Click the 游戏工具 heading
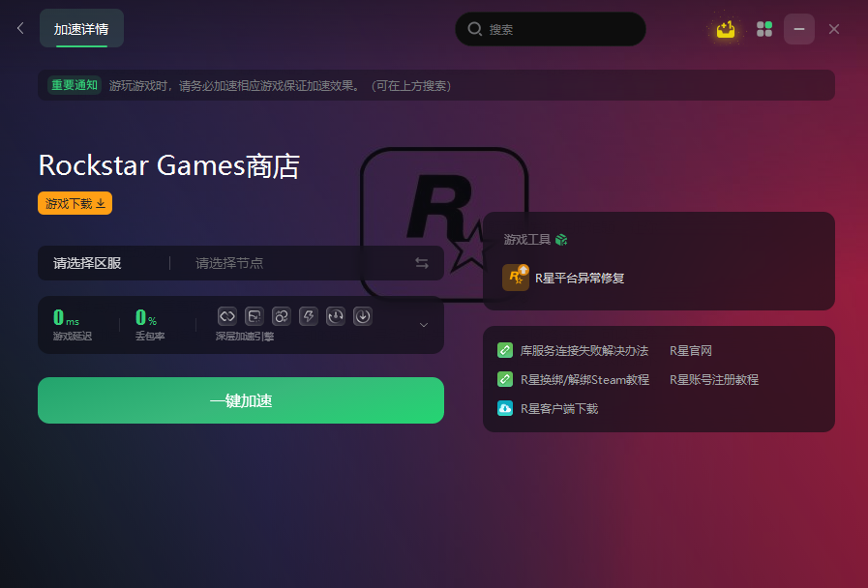Image resolution: width=868 pixels, height=588 pixels. pyautogui.click(x=527, y=240)
